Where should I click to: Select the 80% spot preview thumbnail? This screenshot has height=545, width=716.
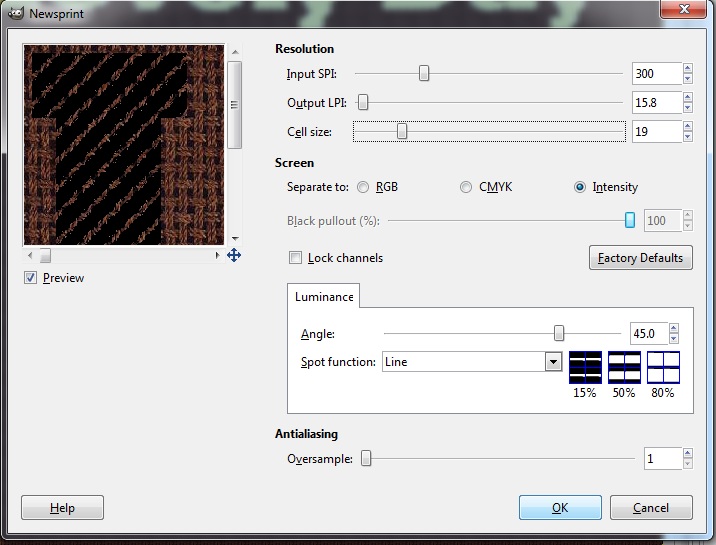pyautogui.click(x=663, y=367)
